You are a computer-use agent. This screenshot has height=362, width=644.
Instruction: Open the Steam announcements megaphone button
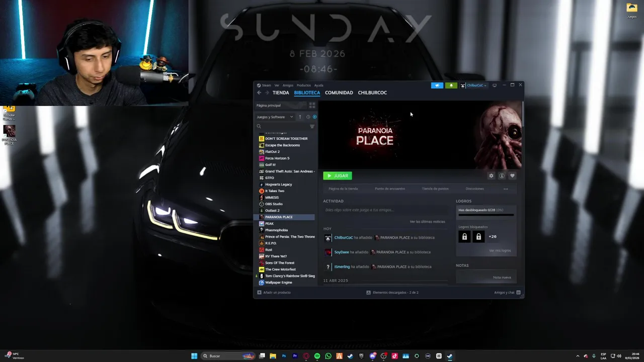(437, 85)
